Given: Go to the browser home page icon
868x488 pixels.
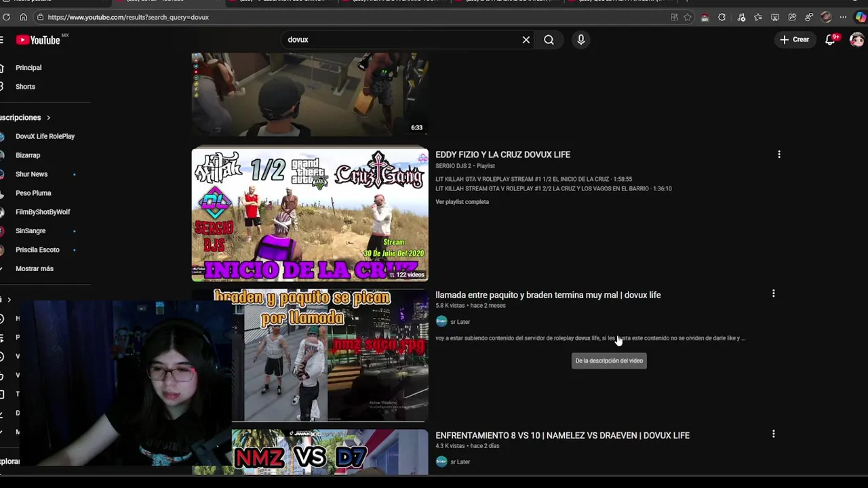Looking at the screenshot, I should 23,17.
